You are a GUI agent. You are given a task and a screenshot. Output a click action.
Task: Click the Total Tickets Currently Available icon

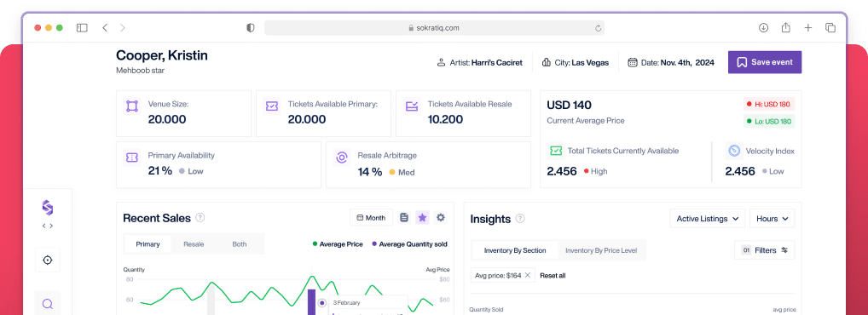point(555,151)
